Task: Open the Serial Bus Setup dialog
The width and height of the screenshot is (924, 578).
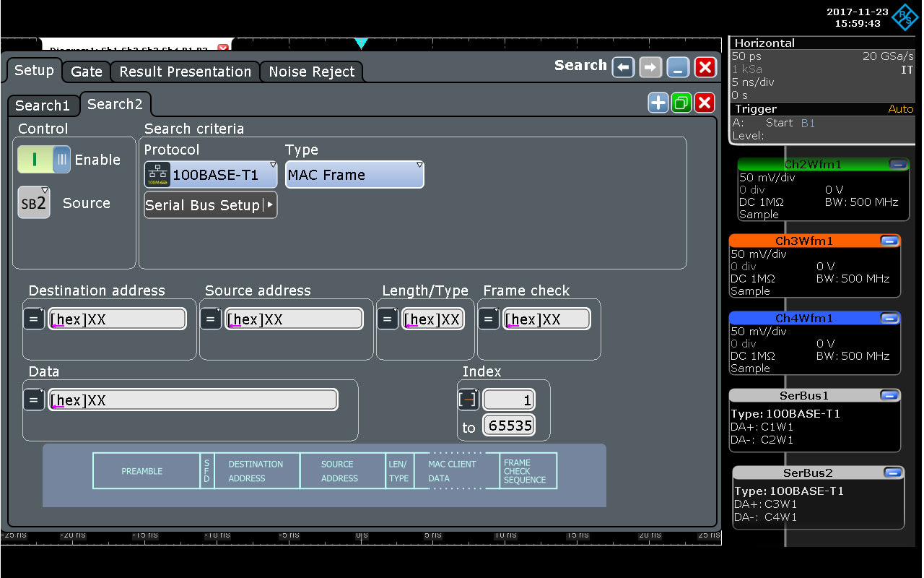Action: [210, 204]
